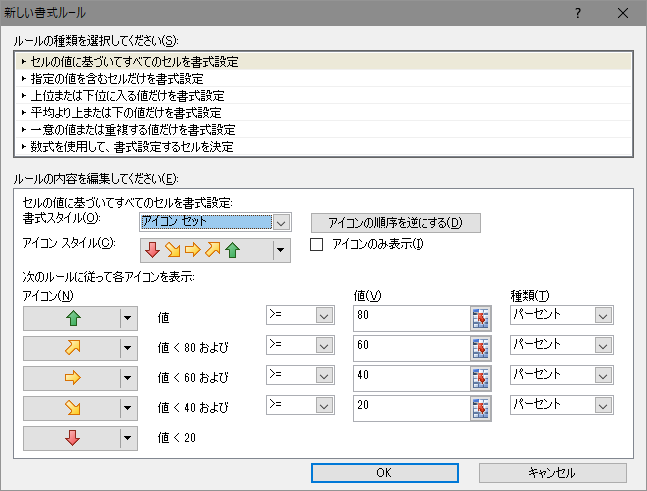This screenshot has height=491, width=647.
Task: Click the ルールの種類を選択してください(S) label
Action: click(96, 41)
